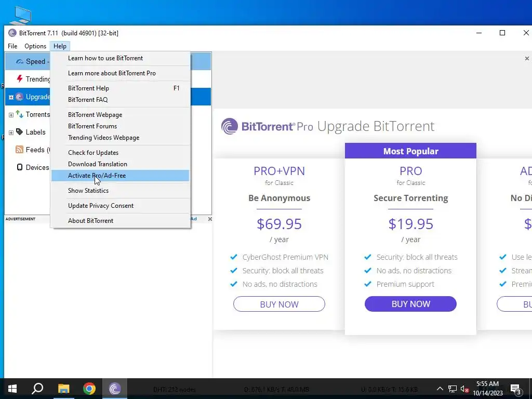Open taskbar search
532x399 pixels.
click(37, 389)
